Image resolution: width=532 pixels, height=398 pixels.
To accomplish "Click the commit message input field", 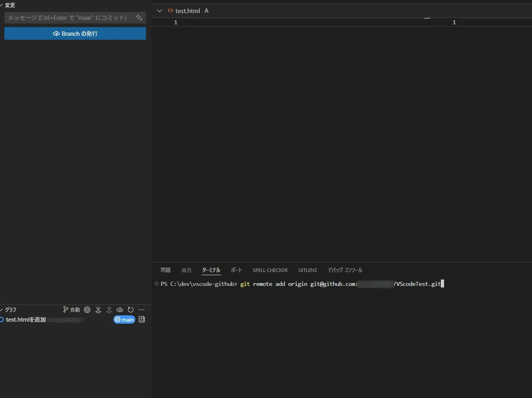I will click(x=68, y=17).
